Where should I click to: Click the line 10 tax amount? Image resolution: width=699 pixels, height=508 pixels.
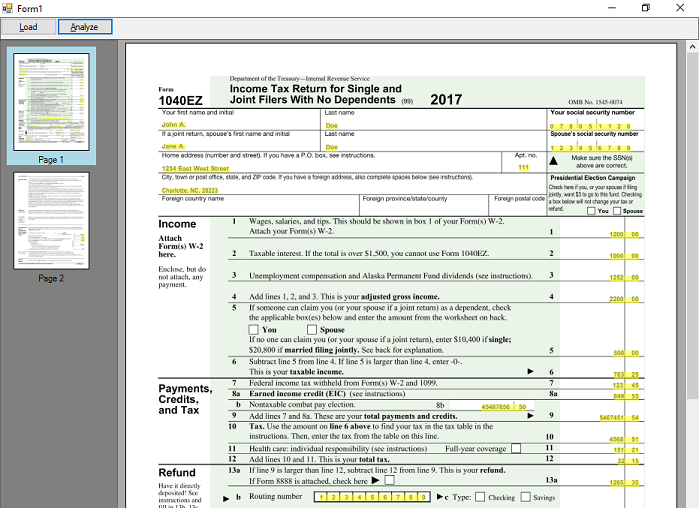coord(624,439)
